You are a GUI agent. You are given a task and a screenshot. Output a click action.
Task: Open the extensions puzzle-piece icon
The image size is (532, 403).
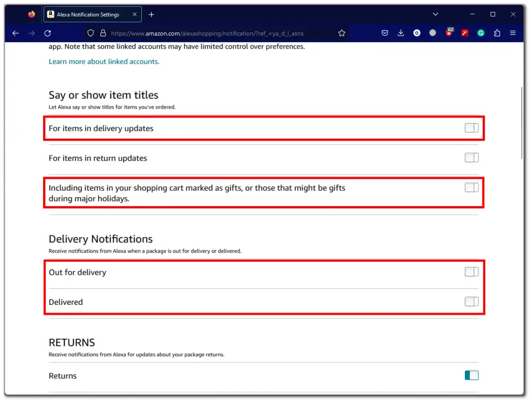click(x=497, y=33)
